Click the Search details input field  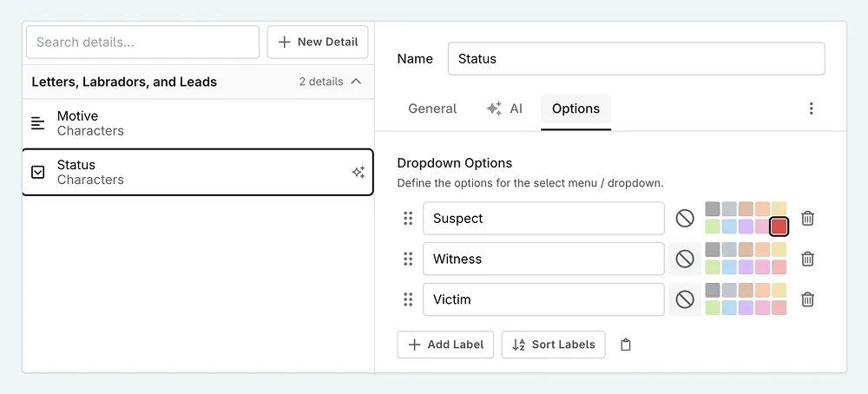143,42
